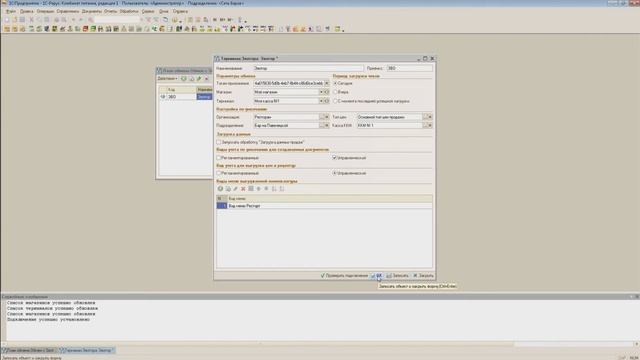This screenshot has height=360, width=640.
Task: Copy the selected menu type row
Action: click(x=228, y=189)
